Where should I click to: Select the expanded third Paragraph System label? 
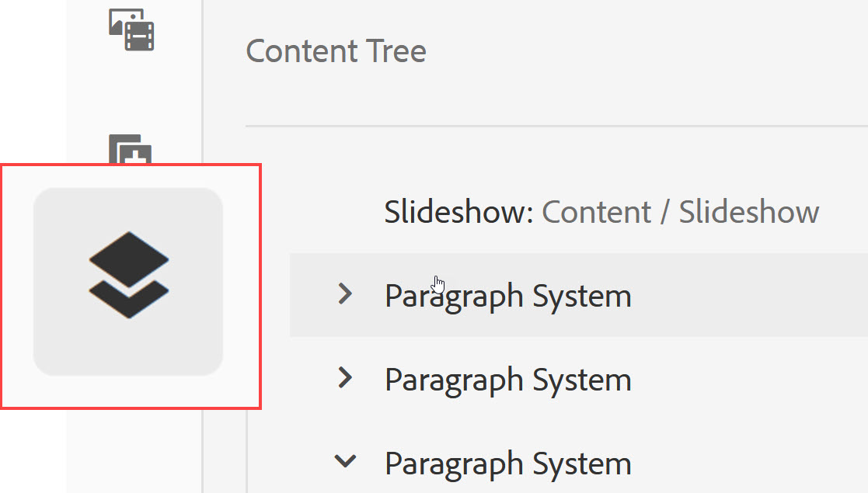(x=507, y=463)
